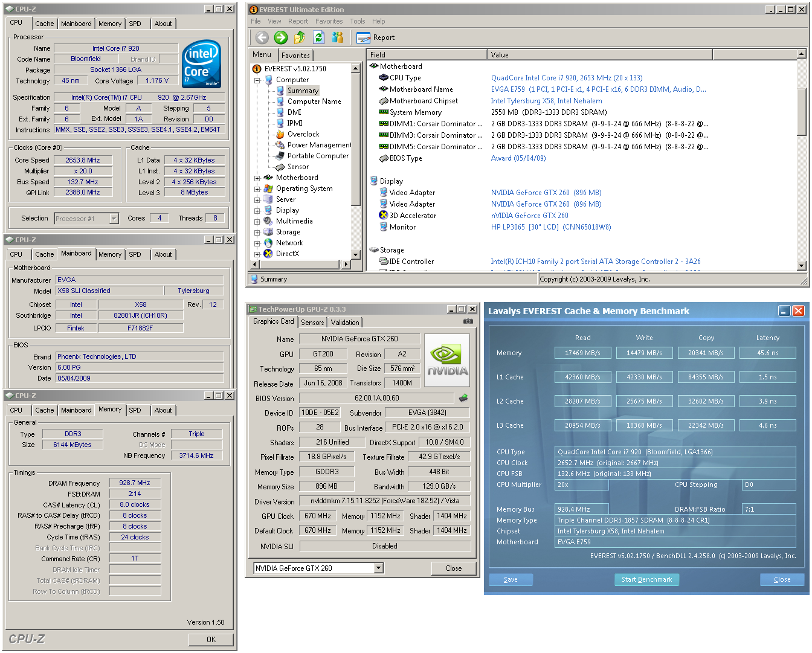Click Start Benchmark in EVEREST benchmark window

click(x=646, y=579)
